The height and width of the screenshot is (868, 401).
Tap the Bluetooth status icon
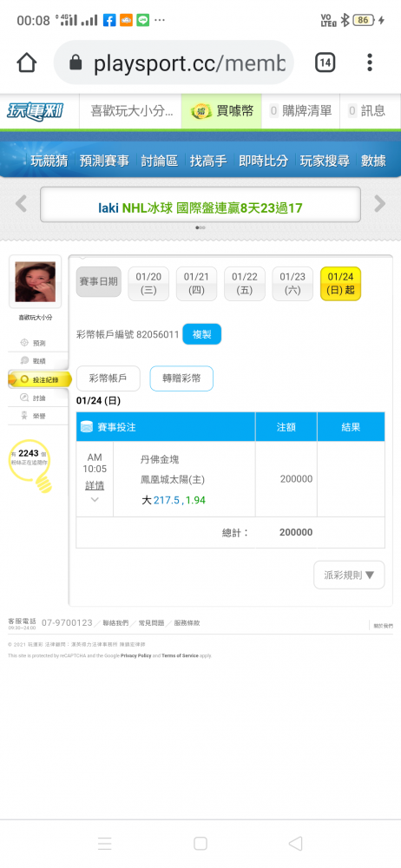point(345,21)
